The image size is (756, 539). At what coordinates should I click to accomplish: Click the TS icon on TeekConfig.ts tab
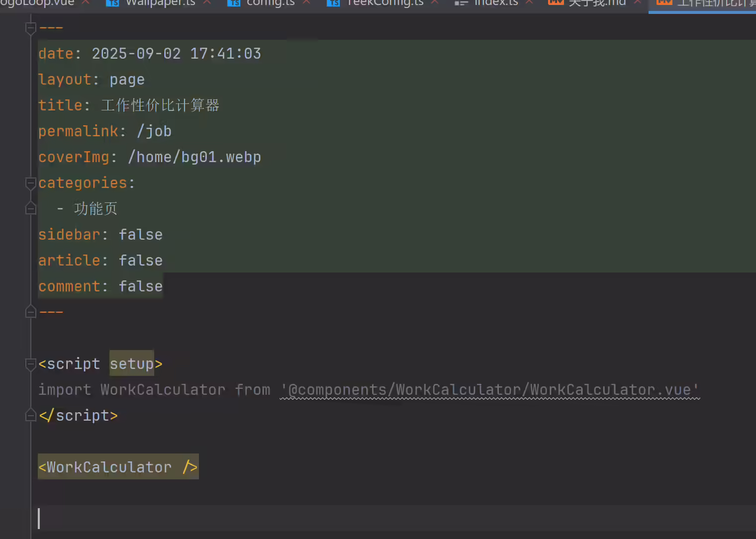click(333, 2)
